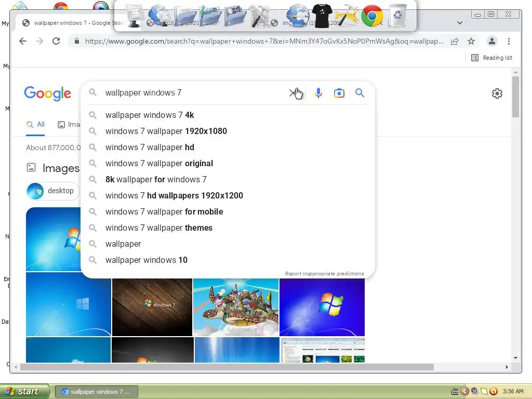The image size is (532, 399).
Task: Select the Chrome taskbar button
Action: tap(96, 392)
